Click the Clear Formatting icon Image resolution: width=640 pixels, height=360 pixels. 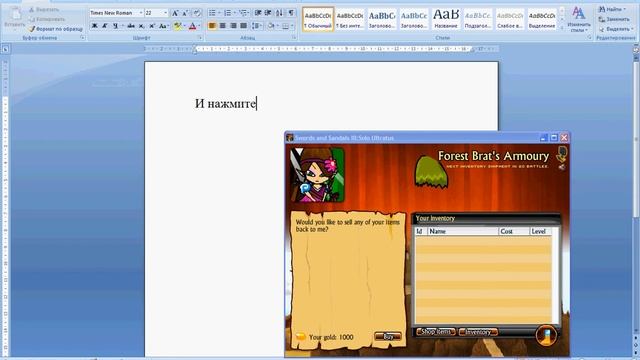197,13
